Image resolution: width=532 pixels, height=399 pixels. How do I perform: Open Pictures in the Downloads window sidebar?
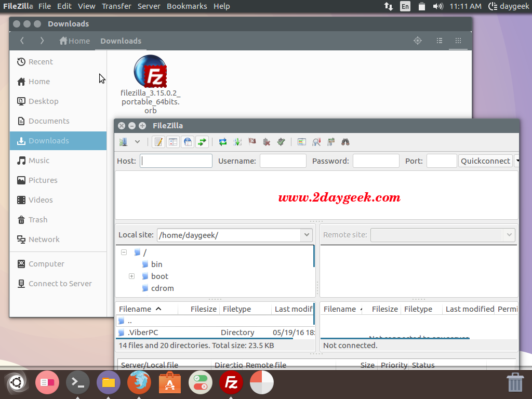(58, 180)
